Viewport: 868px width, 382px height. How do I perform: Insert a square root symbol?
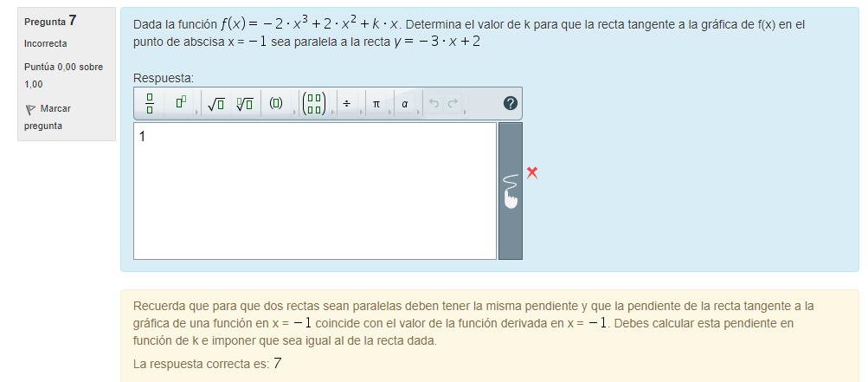(216, 104)
